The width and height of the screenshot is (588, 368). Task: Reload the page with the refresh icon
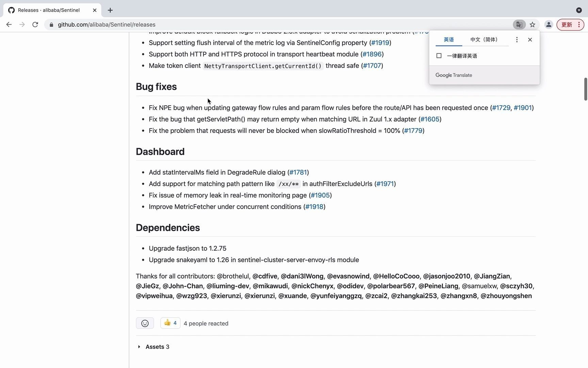pyautogui.click(x=35, y=25)
